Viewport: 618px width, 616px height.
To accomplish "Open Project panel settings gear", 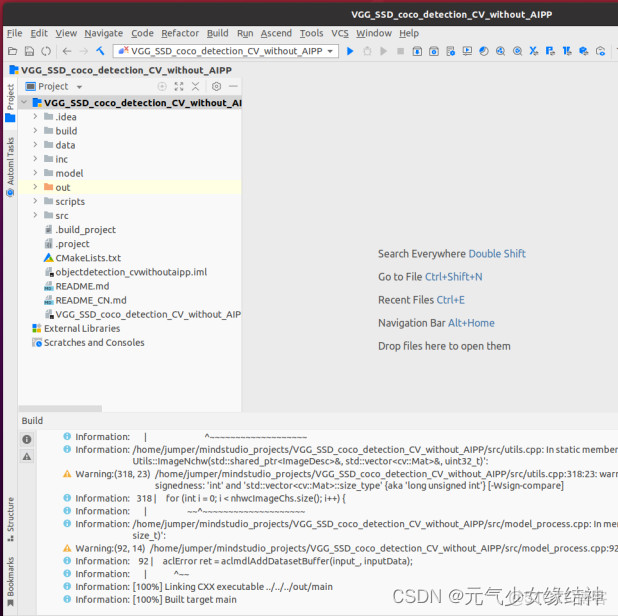I will point(216,86).
